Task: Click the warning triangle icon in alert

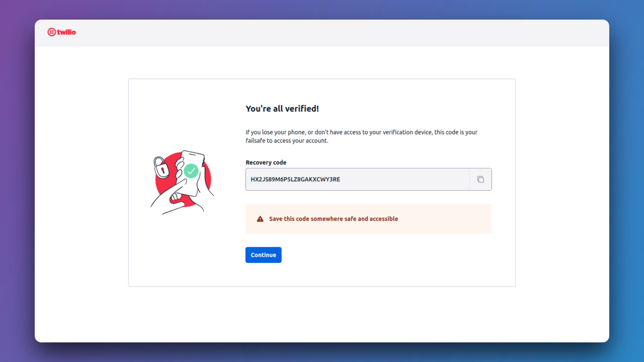Action: [260, 219]
